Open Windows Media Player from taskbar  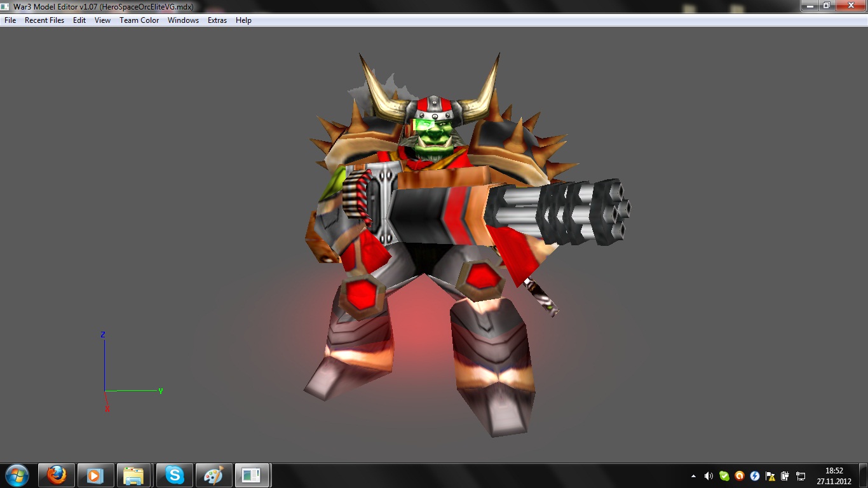coord(95,475)
